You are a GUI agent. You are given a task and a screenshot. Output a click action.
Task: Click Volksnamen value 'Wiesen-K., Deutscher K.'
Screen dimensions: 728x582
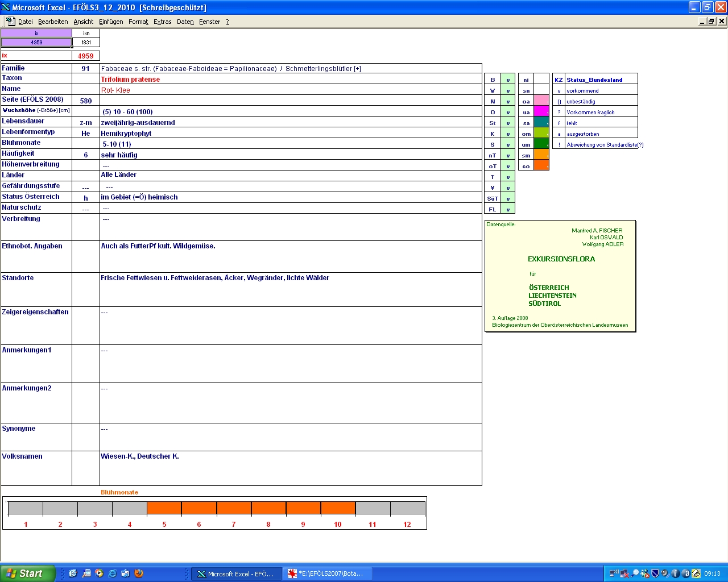tap(140, 456)
